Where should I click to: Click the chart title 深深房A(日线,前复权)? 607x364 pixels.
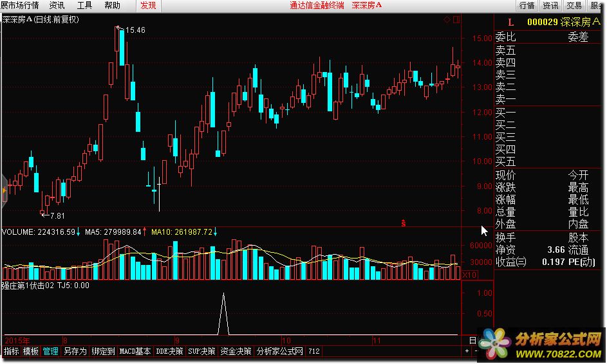[x=41, y=19]
